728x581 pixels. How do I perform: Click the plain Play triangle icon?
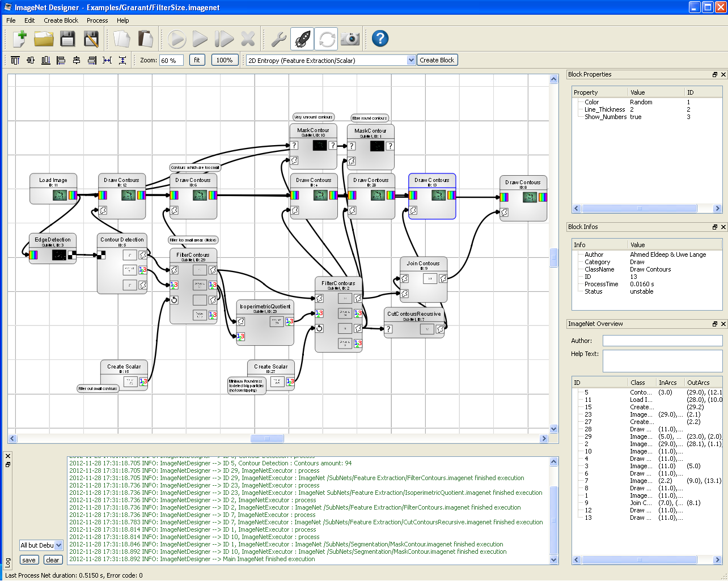(200, 39)
